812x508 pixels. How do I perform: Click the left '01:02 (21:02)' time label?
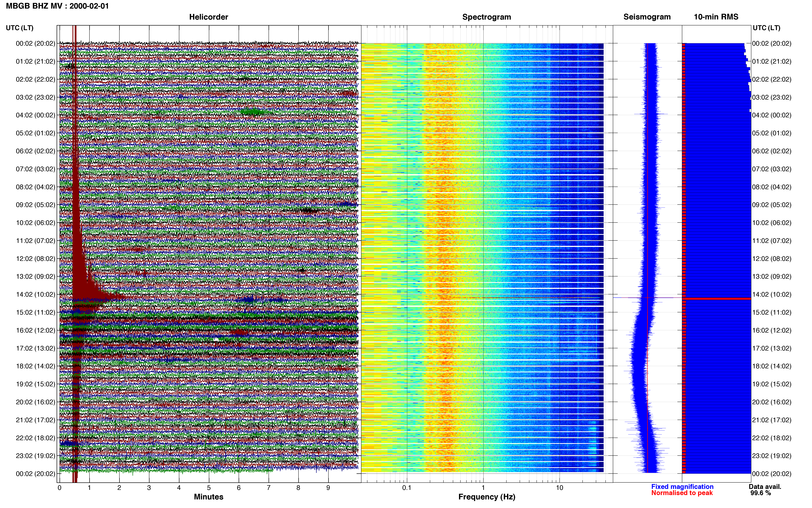pos(36,61)
